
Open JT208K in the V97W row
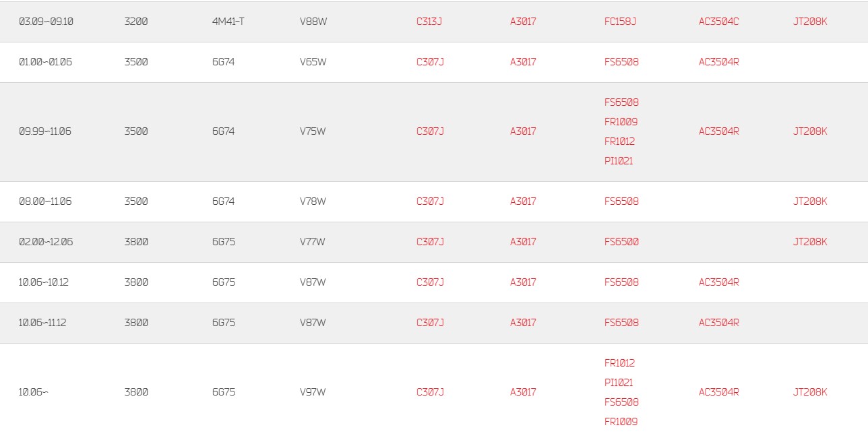coord(810,392)
